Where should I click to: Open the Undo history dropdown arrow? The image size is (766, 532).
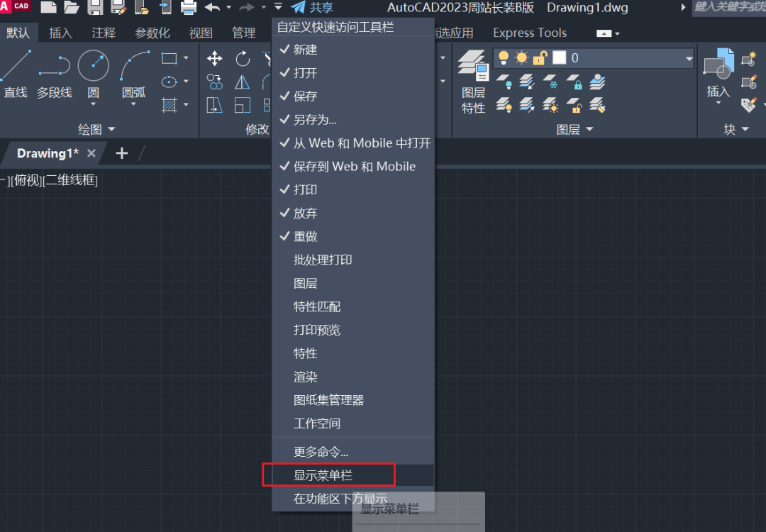coord(228,7)
